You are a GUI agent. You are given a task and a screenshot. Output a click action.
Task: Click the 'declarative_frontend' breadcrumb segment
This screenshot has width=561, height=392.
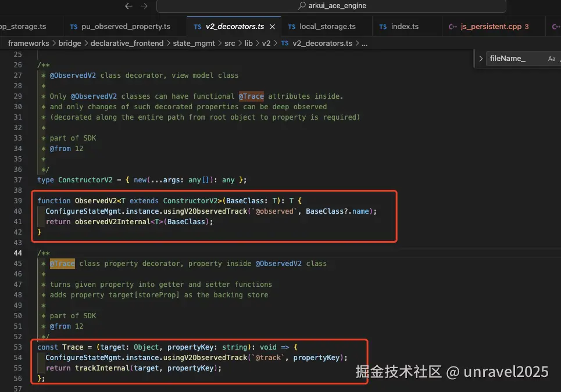[x=127, y=43]
